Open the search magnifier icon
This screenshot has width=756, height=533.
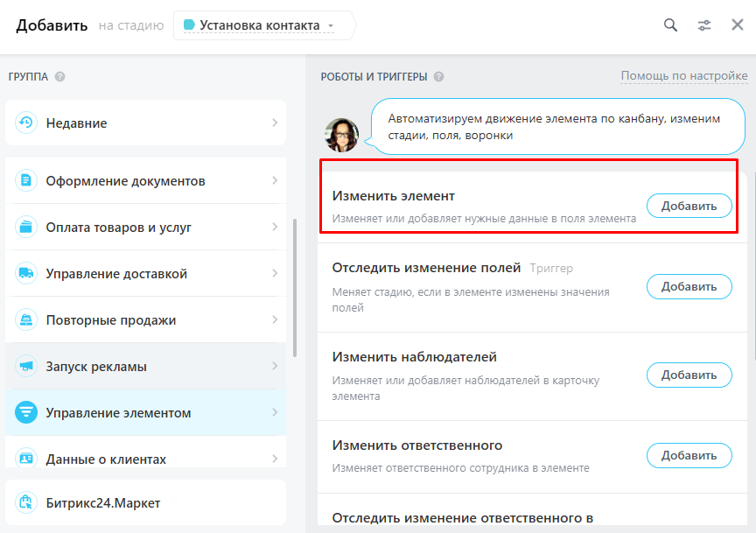click(x=670, y=25)
